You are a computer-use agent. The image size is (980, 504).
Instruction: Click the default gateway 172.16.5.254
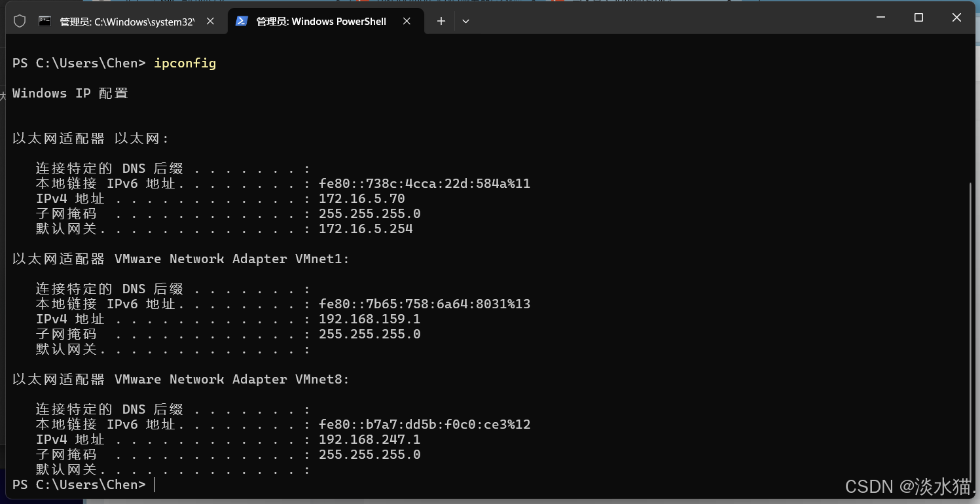pos(366,228)
